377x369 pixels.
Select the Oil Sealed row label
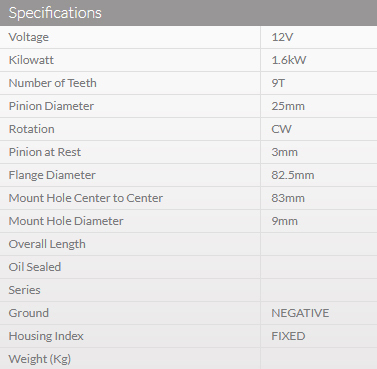click(35, 267)
